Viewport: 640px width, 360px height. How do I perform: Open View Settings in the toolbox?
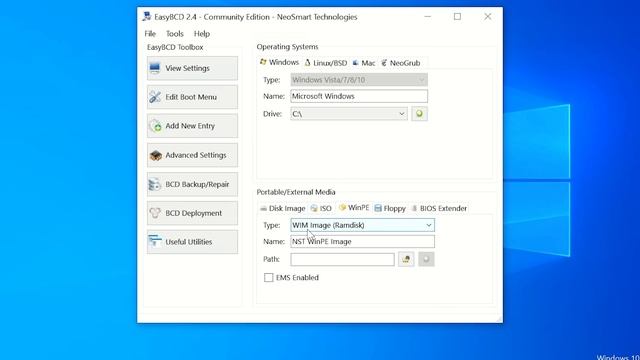[192, 68]
